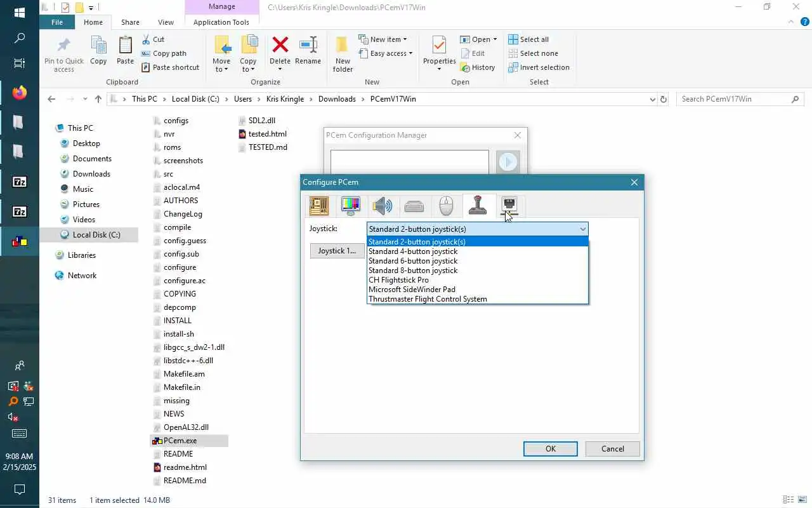Screen dimensions: 812x508
Task: Click Kris Kringle in the address breadcrumb
Action: pos(285,99)
